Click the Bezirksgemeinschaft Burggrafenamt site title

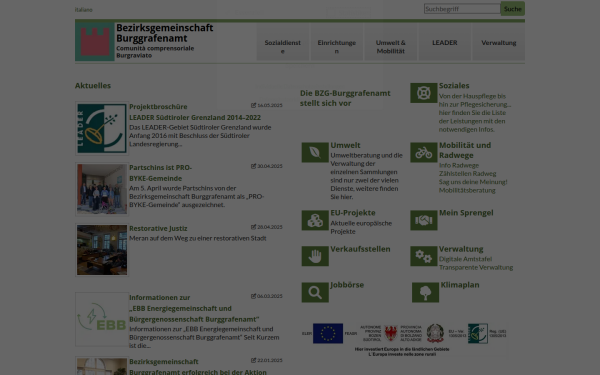[165, 33]
